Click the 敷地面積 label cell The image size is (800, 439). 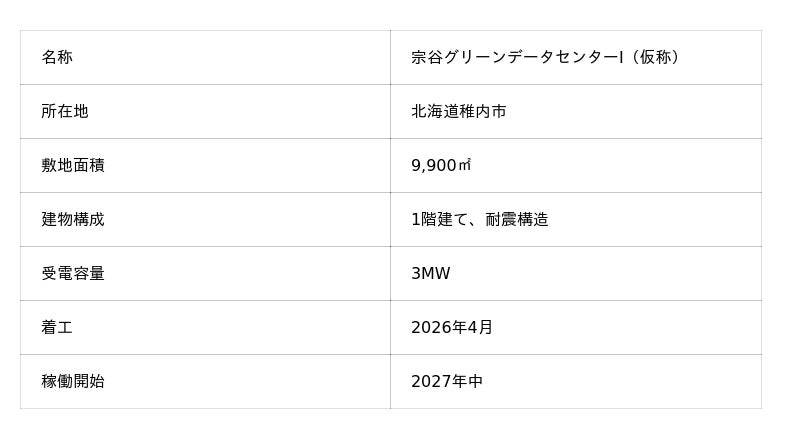pyautogui.click(x=73, y=165)
